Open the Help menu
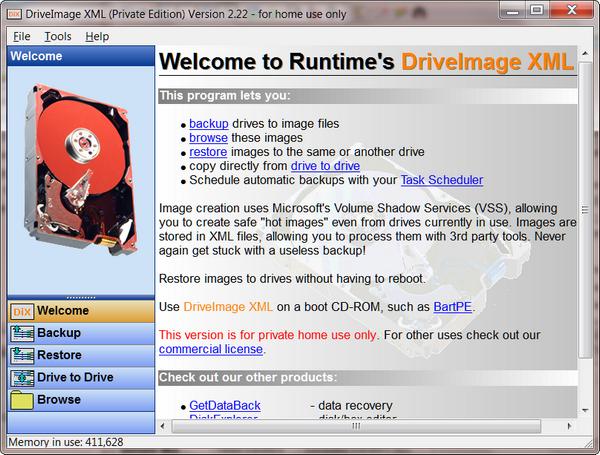Image resolution: width=600 pixels, height=455 pixels. pyautogui.click(x=97, y=36)
